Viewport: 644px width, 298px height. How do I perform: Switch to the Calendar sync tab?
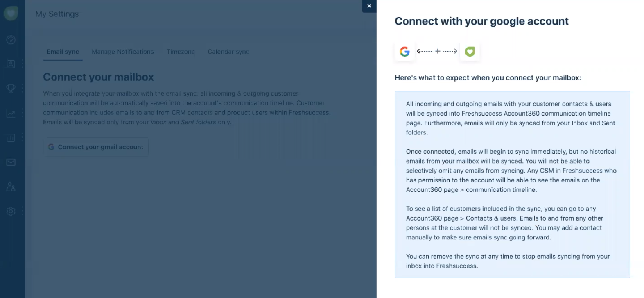pos(228,52)
